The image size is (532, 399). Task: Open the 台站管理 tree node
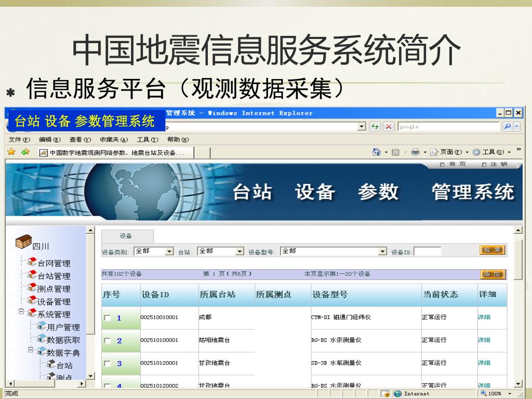pos(54,276)
